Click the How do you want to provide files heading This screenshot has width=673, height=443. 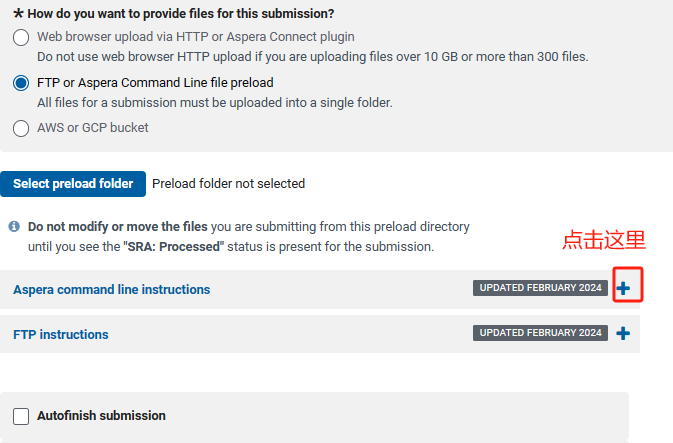point(181,14)
